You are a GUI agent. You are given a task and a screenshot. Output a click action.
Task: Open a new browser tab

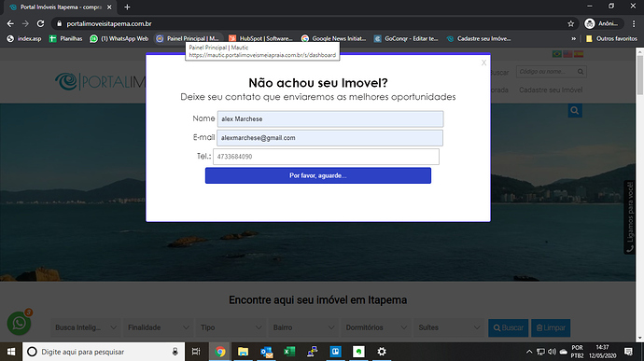(x=127, y=7)
